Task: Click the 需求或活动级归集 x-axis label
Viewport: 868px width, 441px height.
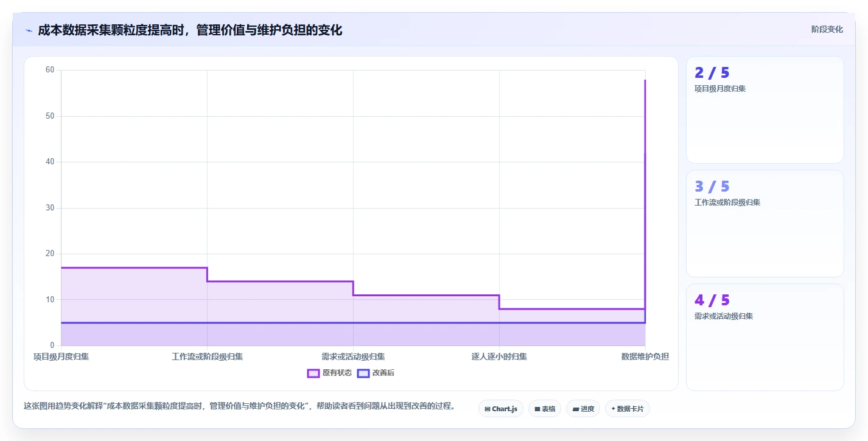Action: (x=353, y=356)
